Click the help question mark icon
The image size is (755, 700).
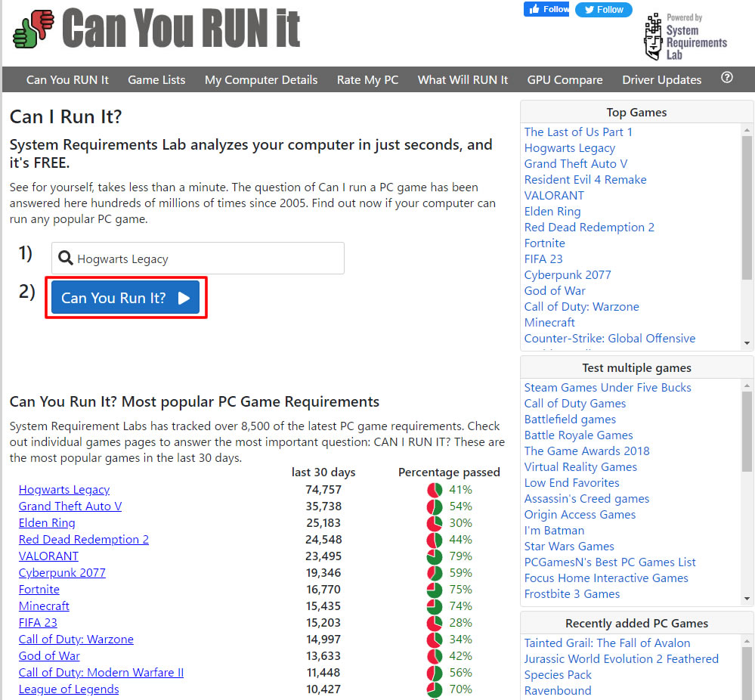pyautogui.click(x=726, y=78)
